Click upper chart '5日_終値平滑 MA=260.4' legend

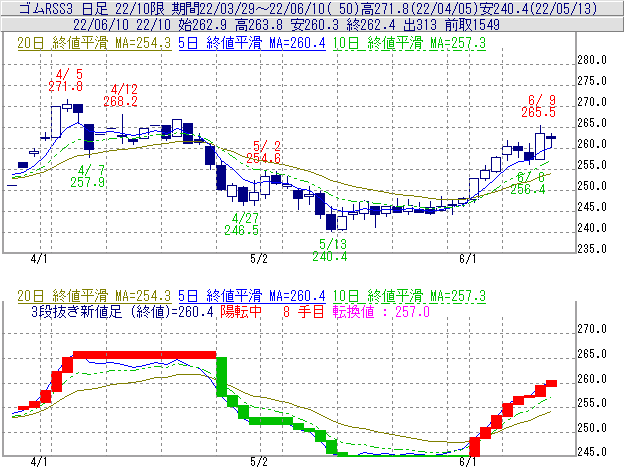click(x=252, y=43)
